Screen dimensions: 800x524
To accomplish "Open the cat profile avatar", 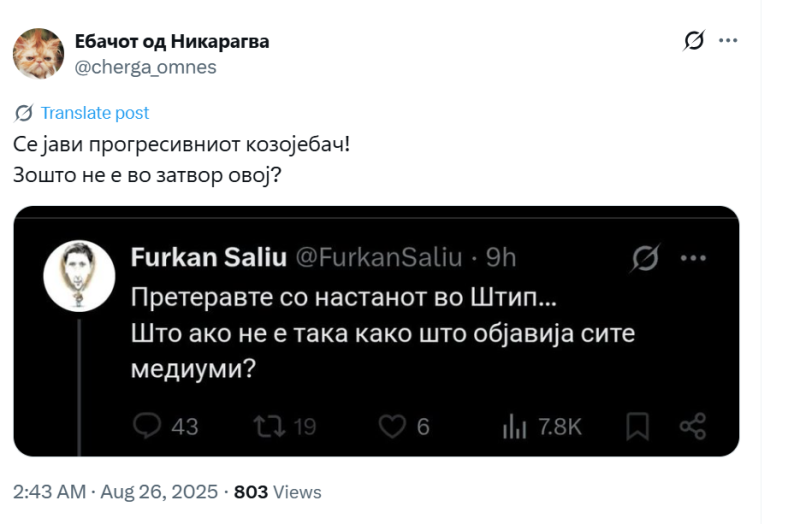I will point(38,53).
